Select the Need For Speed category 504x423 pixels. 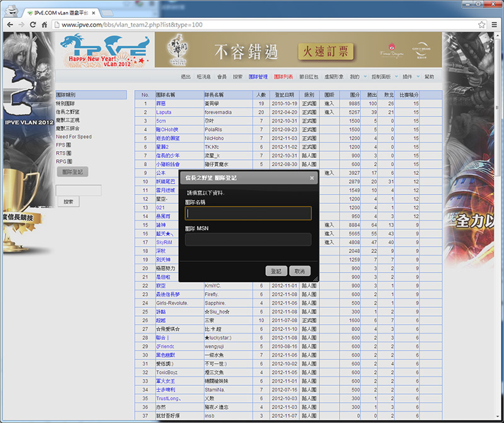[x=74, y=137]
